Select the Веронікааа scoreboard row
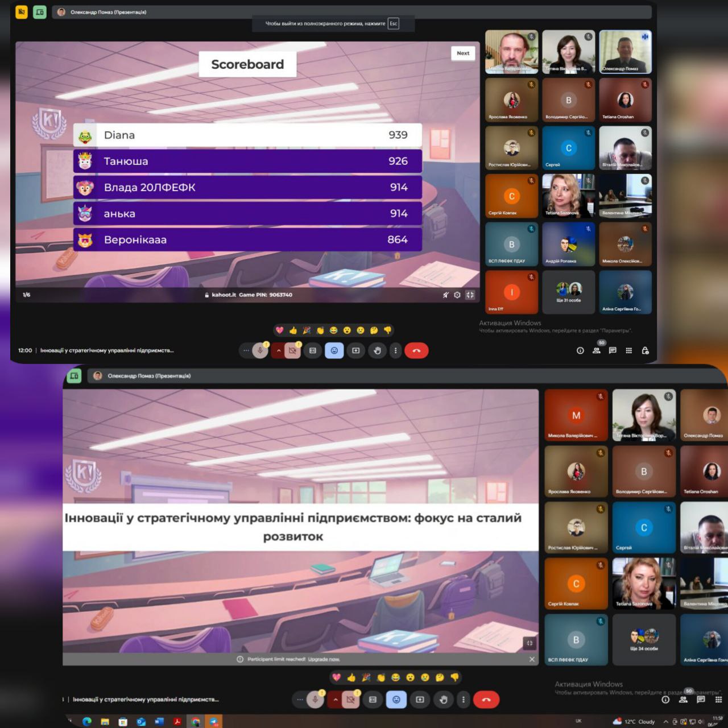 (x=247, y=239)
